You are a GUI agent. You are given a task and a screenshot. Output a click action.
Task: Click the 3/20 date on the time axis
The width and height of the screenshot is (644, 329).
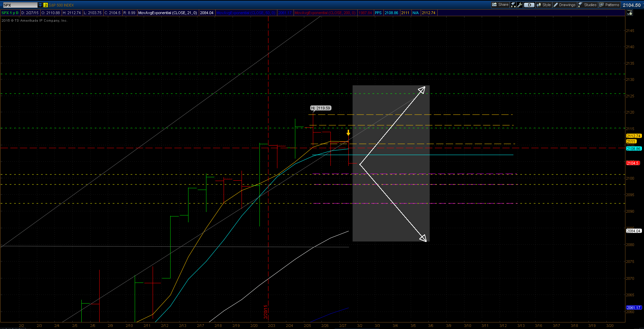click(610, 326)
